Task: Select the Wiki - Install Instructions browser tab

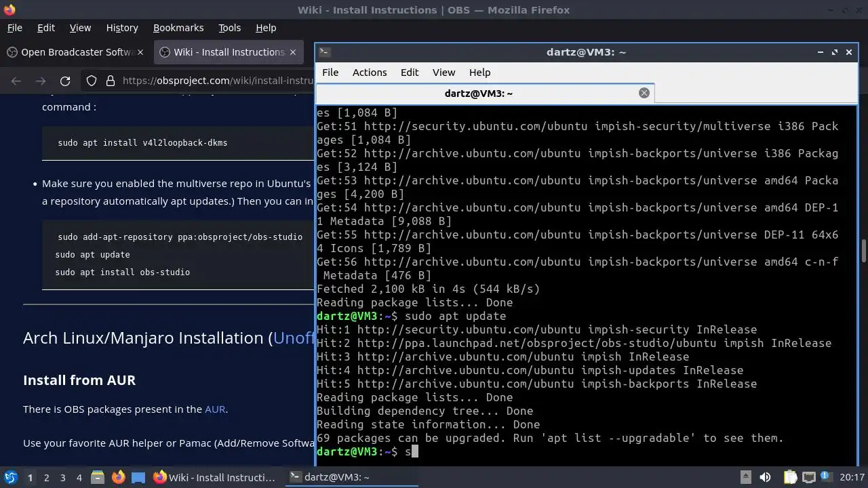Action: (229, 52)
